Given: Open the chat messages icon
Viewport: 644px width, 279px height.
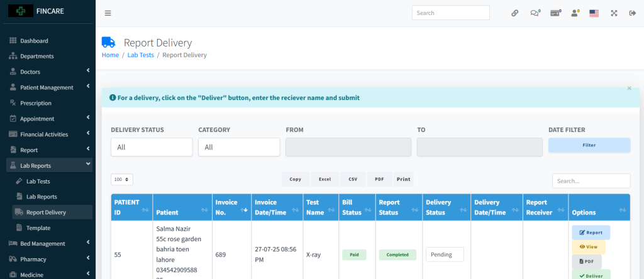Looking at the screenshot, I should 535,13.
